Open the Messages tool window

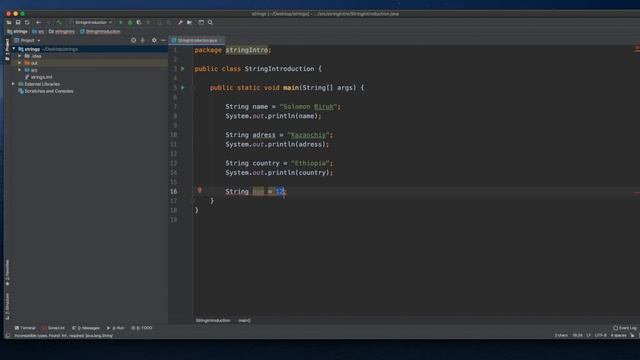[x=86, y=328]
